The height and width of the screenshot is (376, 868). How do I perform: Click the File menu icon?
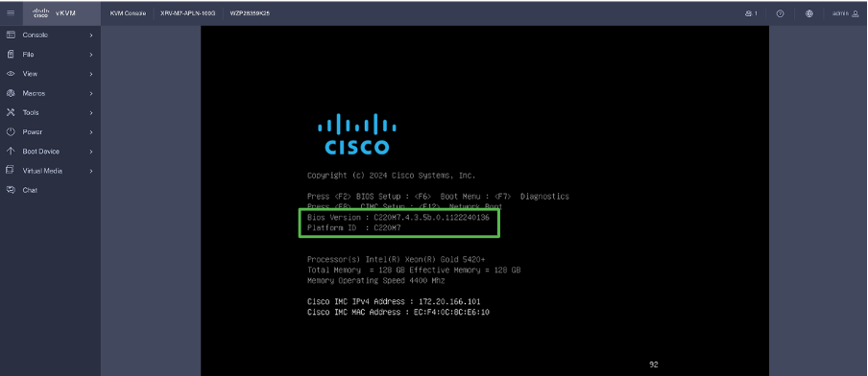point(10,54)
